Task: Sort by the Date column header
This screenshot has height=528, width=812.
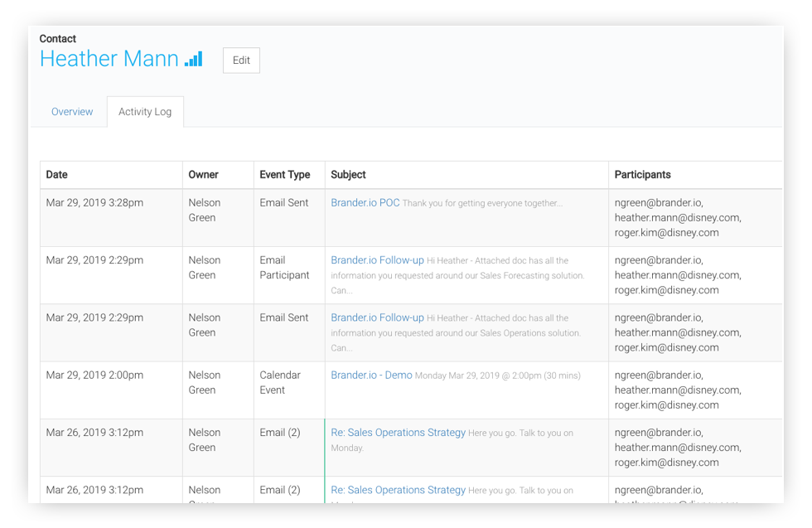Action: [57, 175]
